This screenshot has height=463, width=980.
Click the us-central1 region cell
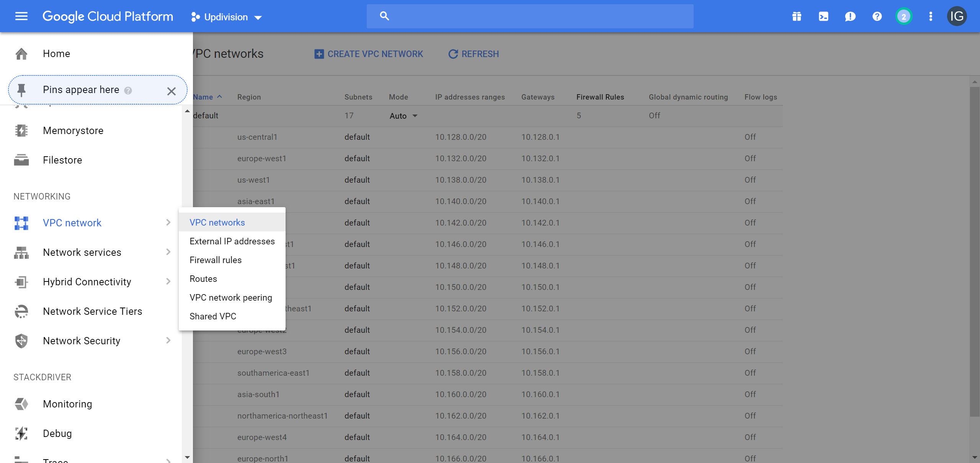pyautogui.click(x=257, y=137)
